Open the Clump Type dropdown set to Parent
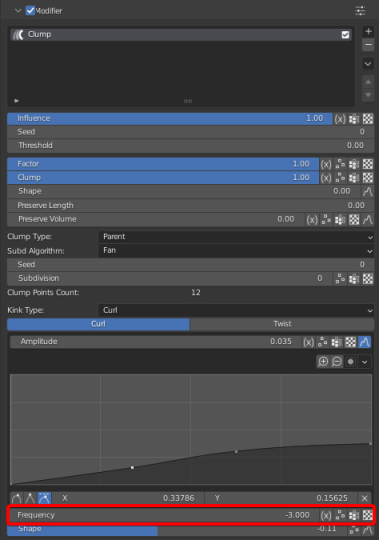 click(236, 237)
